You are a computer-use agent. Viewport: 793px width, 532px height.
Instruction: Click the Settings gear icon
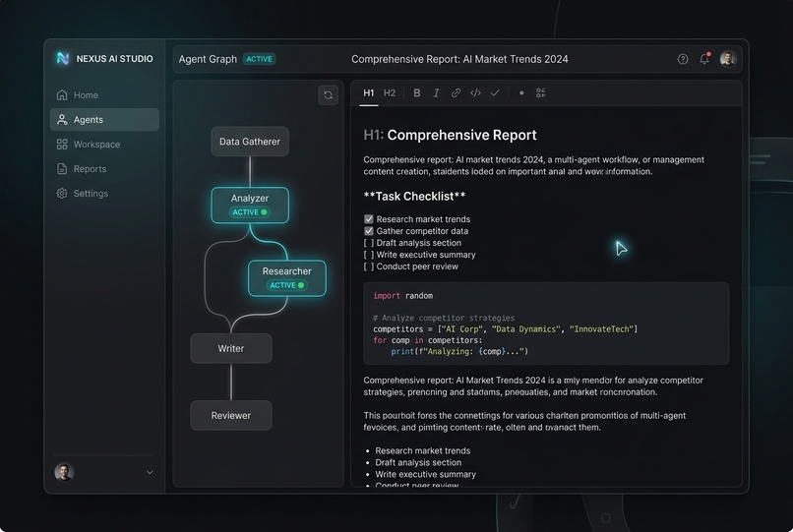pos(62,193)
